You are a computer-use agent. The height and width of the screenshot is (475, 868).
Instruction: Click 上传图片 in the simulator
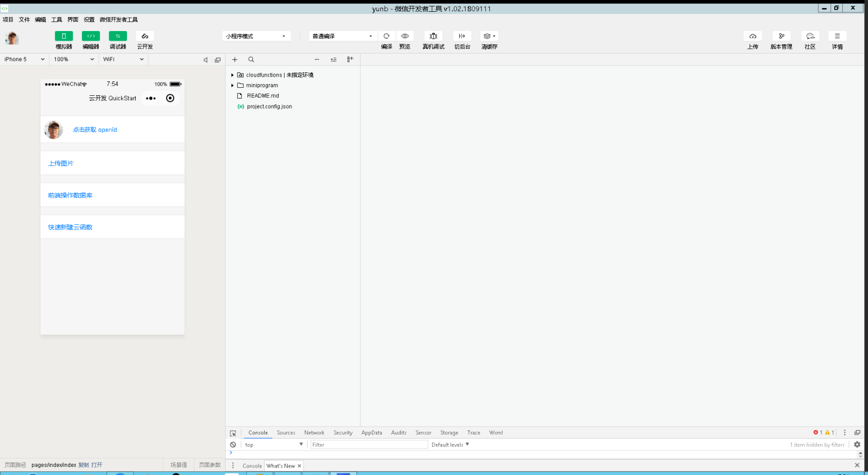[x=61, y=163]
